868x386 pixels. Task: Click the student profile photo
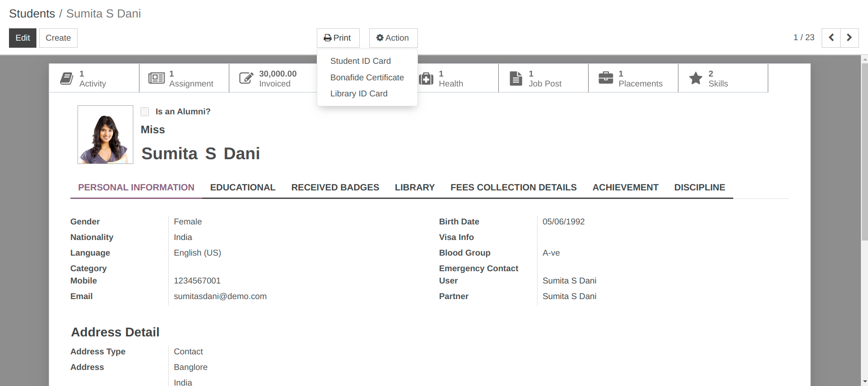point(105,135)
